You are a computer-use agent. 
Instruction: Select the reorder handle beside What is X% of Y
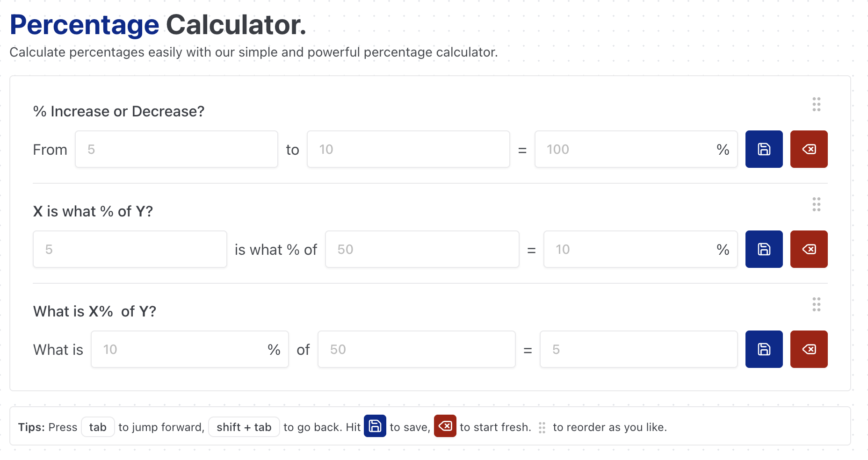point(817,304)
